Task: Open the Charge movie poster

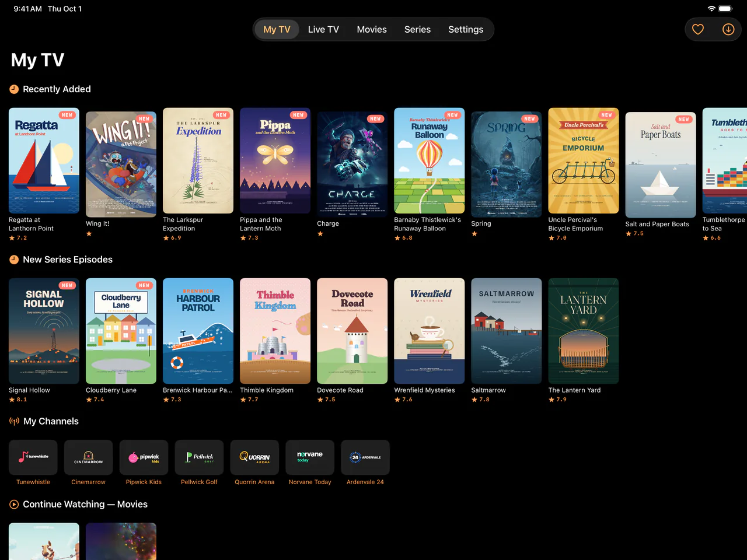Action: click(x=352, y=164)
